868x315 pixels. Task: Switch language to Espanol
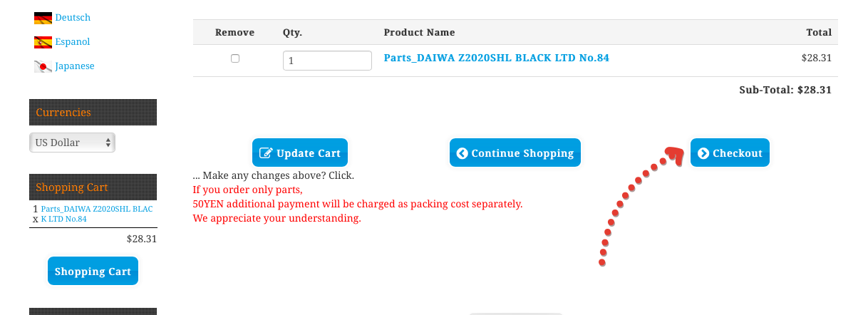pos(73,41)
